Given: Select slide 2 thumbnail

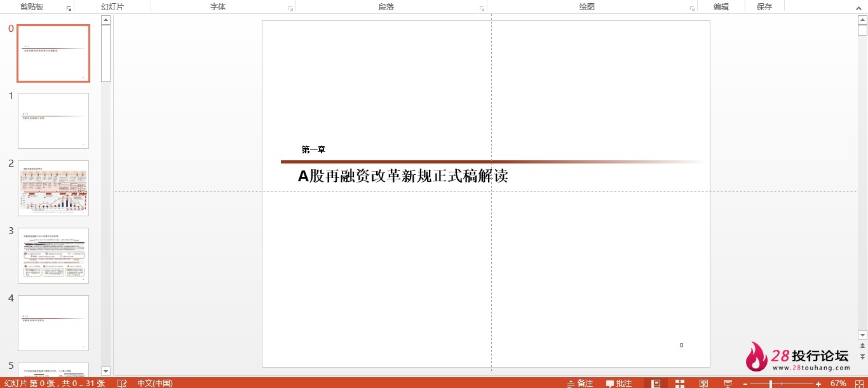Looking at the screenshot, I should pyautogui.click(x=53, y=188).
